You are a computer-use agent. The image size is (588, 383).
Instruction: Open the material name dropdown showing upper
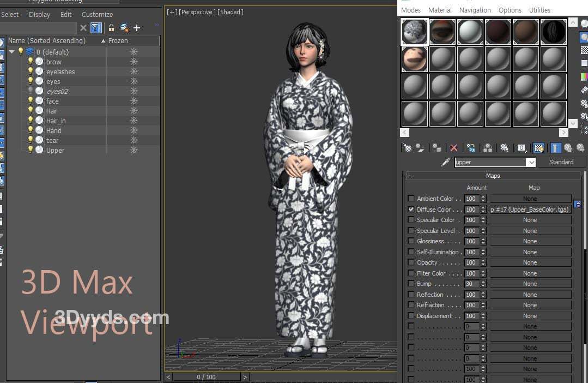click(x=531, y=163)
